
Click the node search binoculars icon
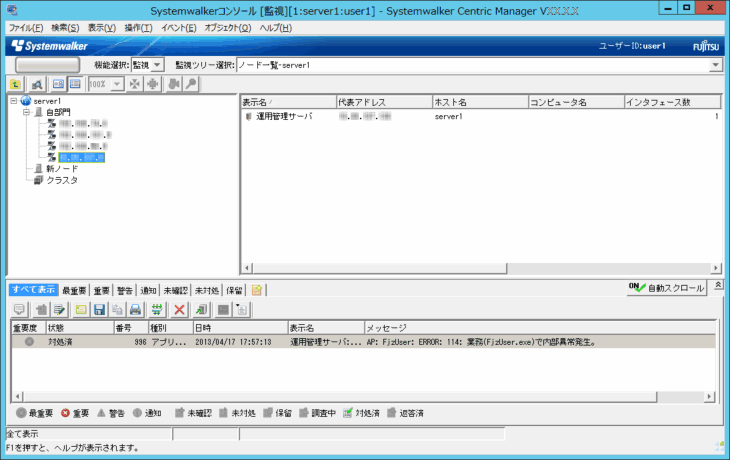click(x=37, y=84)
